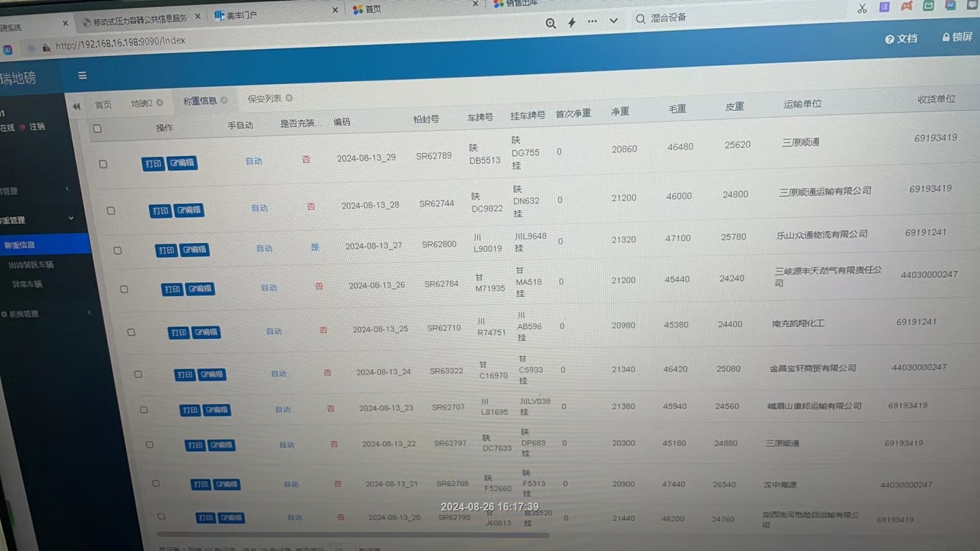Image resolution: width=980 pixels, height=551 pixels.
Task: Sort by the 净重 column header
Action: click(x=620, y=112)
